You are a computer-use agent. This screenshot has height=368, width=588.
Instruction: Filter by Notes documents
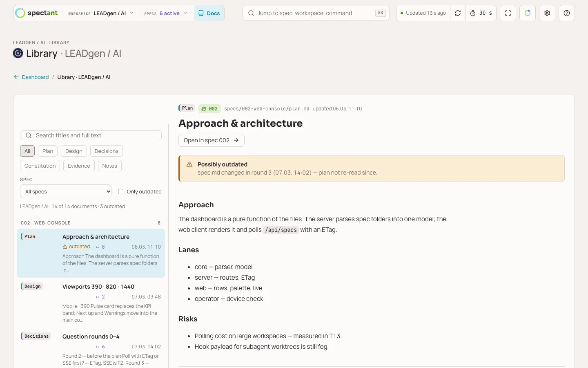(110, 166)
